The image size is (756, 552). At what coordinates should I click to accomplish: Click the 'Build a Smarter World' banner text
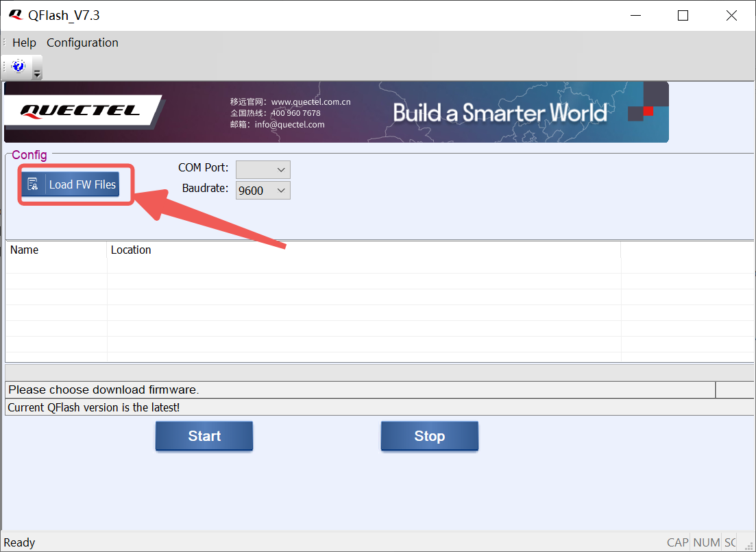500,112
